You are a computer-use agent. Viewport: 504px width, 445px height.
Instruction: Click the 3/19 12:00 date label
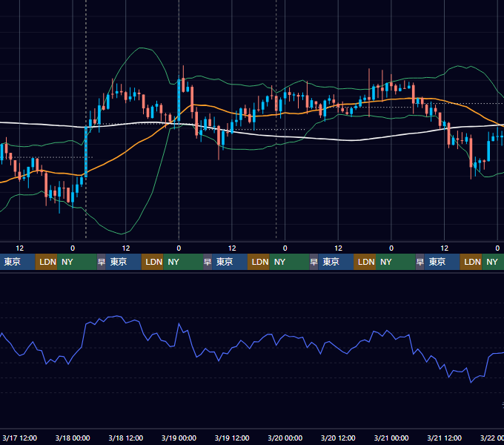click(232, 438)
